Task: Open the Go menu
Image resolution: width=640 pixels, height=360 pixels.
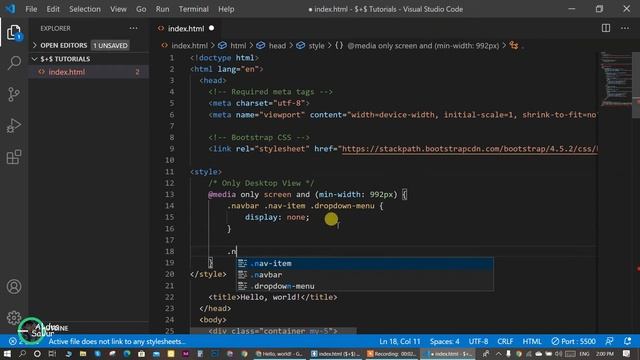Action: coord(141,9)
